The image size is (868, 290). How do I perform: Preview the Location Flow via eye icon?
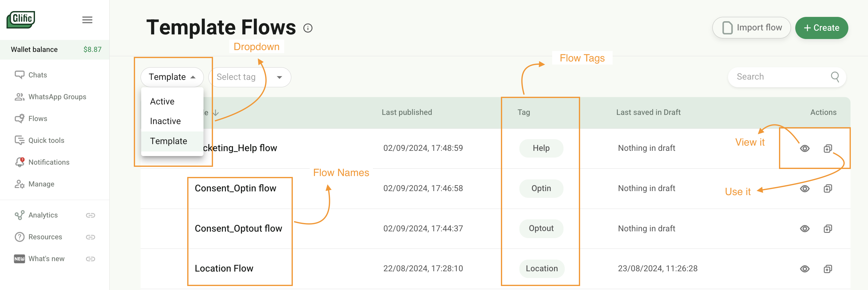coord(805,269)
